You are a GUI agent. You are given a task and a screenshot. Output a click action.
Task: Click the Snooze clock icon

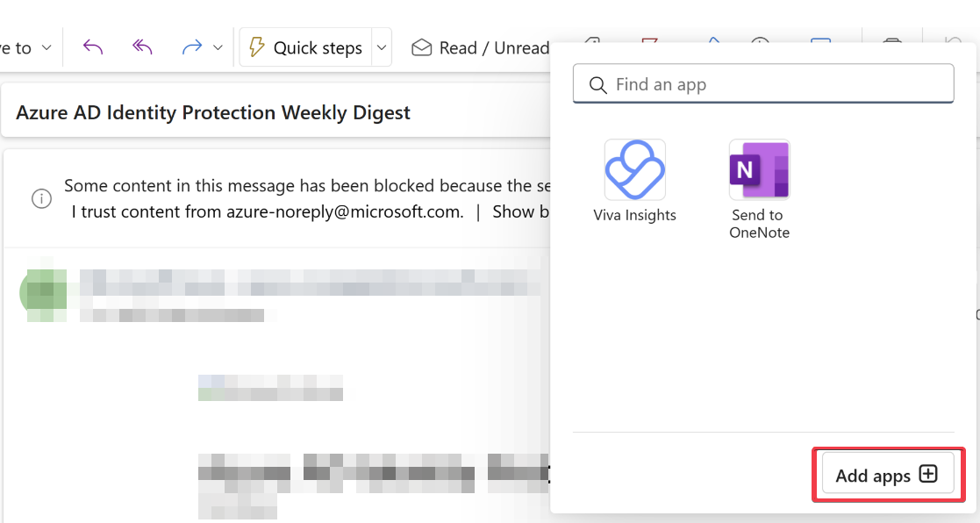pyautogui.click(x=760, y=44)
